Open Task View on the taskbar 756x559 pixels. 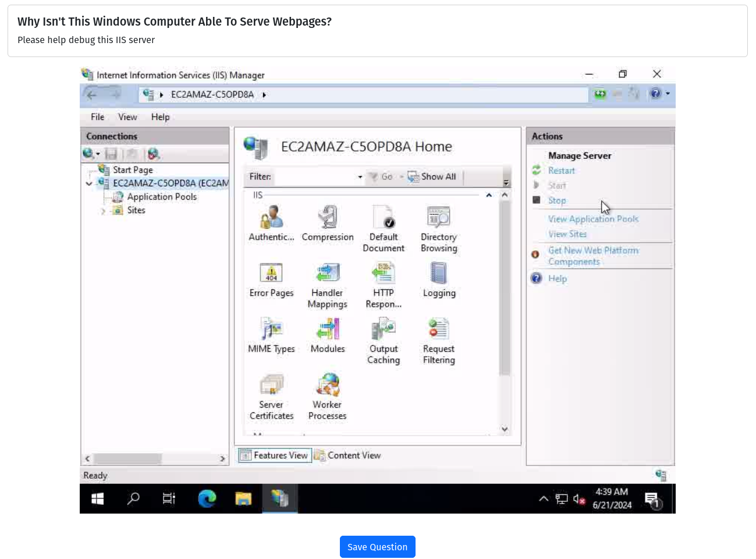[169, 498]
